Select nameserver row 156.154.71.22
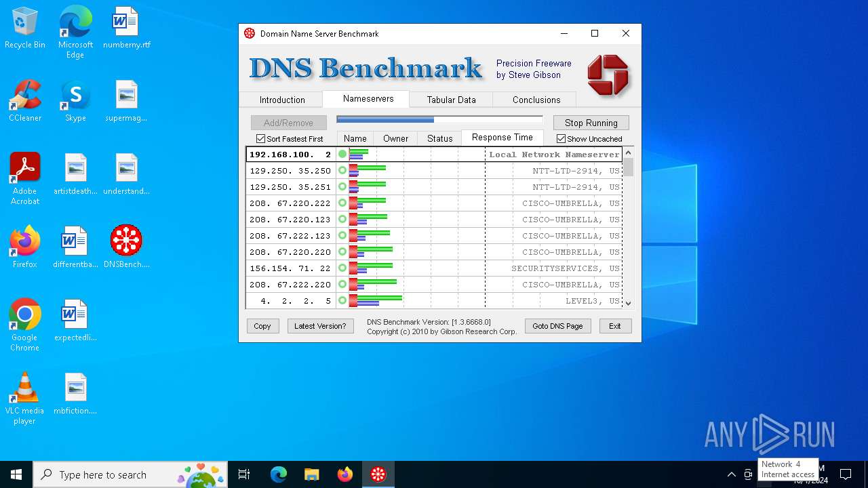The image size is (868, 488). click(434, 268)
